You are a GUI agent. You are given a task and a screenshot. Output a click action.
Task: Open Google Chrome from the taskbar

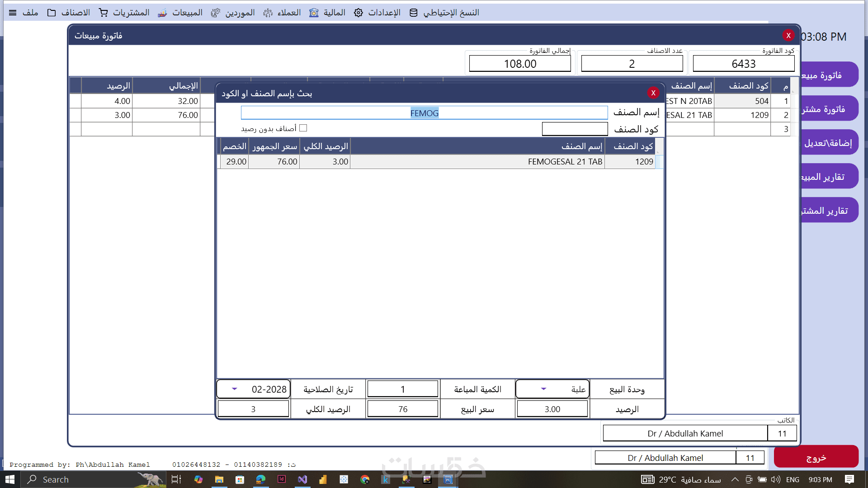(365, 479)
